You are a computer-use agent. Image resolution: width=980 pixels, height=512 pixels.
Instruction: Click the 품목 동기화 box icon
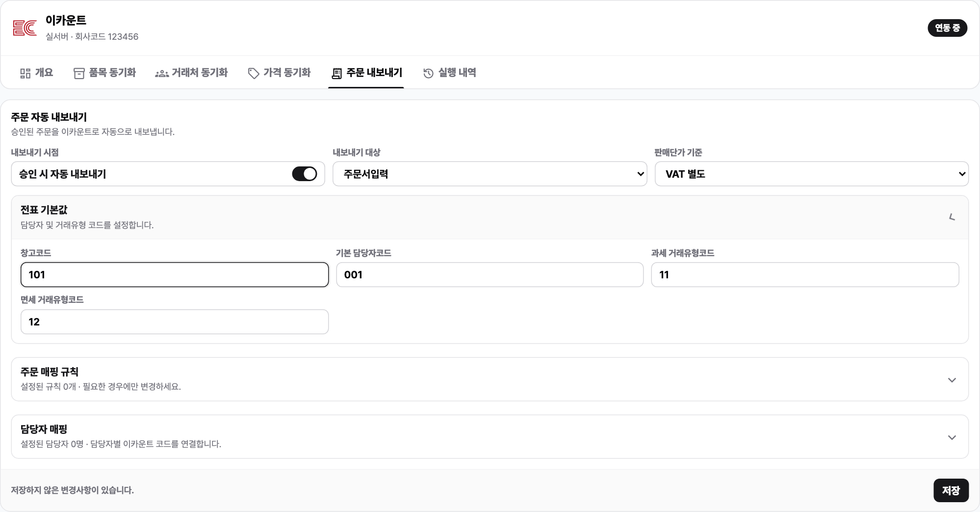(79, 73)
